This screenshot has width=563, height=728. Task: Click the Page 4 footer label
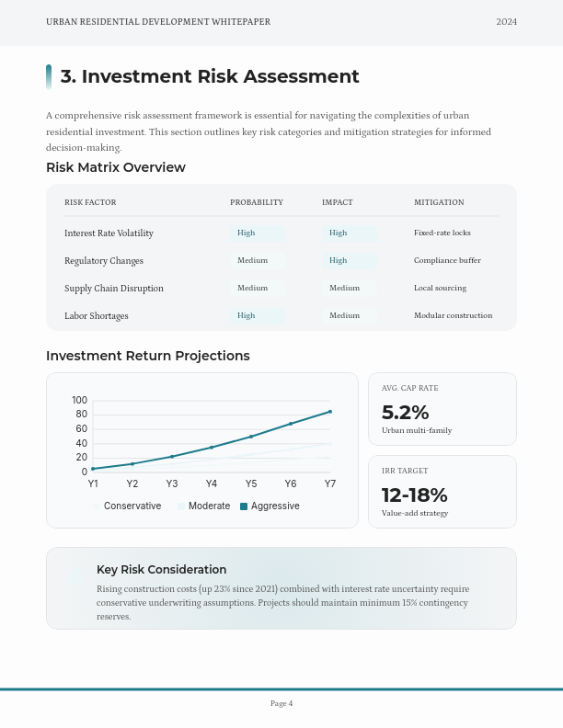tap(281, 704)
